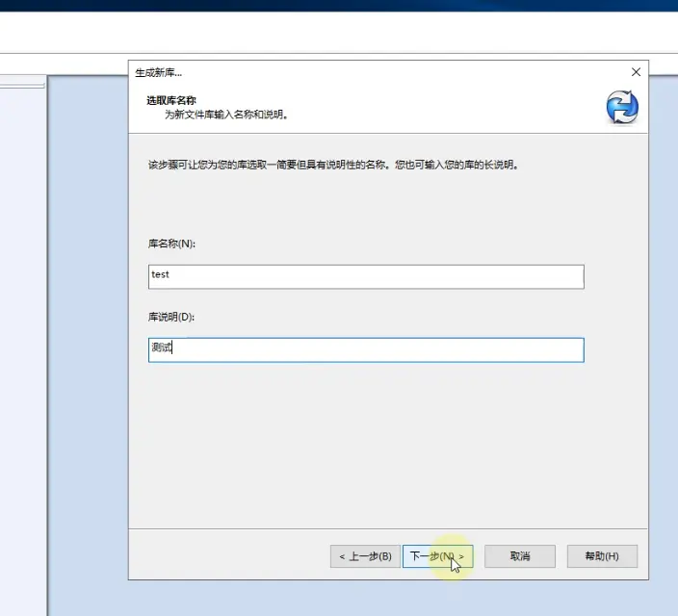Close the 生成新库 dialog with X
678x616 pixels.
coord(636,72)
